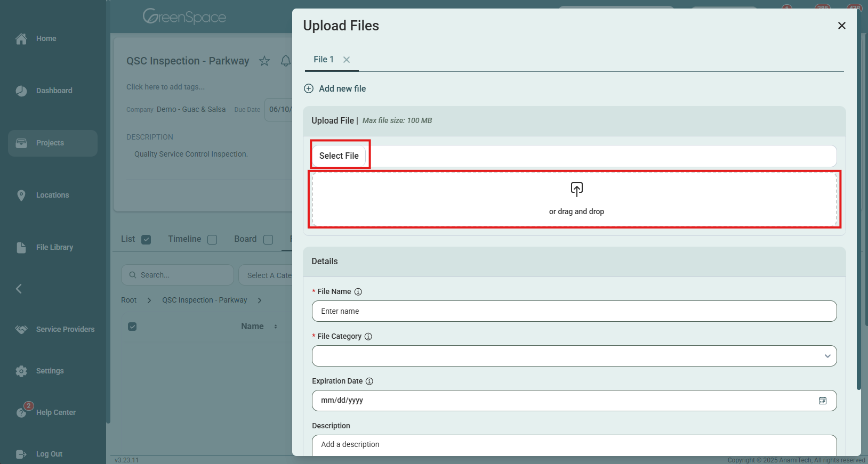Switch to the File 1 tab
This screenshot has height=464, width=868.
[323, 60]
